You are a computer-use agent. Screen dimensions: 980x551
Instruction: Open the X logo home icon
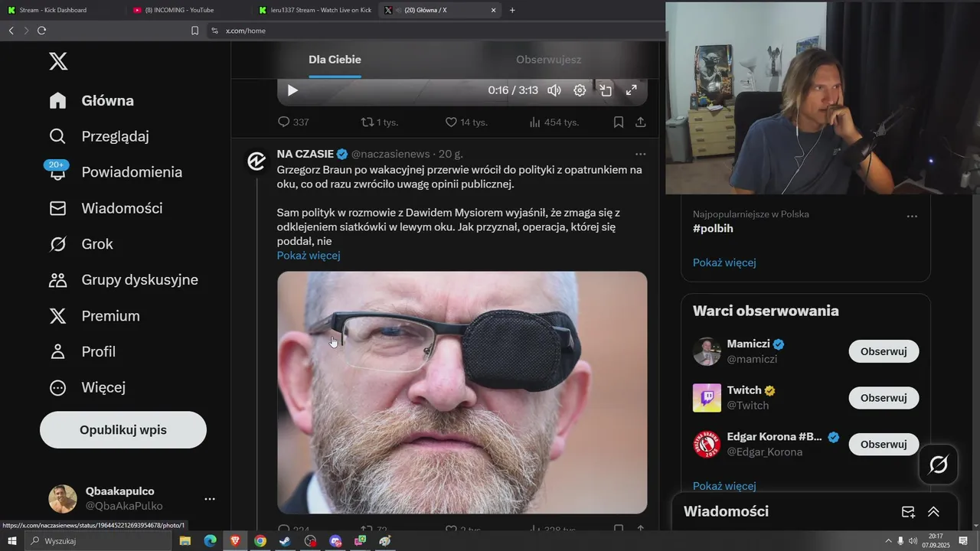pos(58,61)
